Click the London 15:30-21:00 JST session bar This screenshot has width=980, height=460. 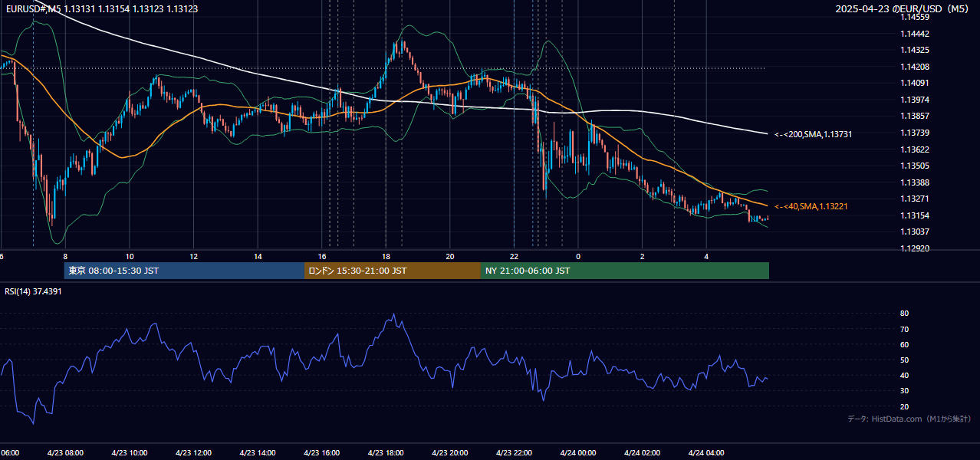coord(393,271)
